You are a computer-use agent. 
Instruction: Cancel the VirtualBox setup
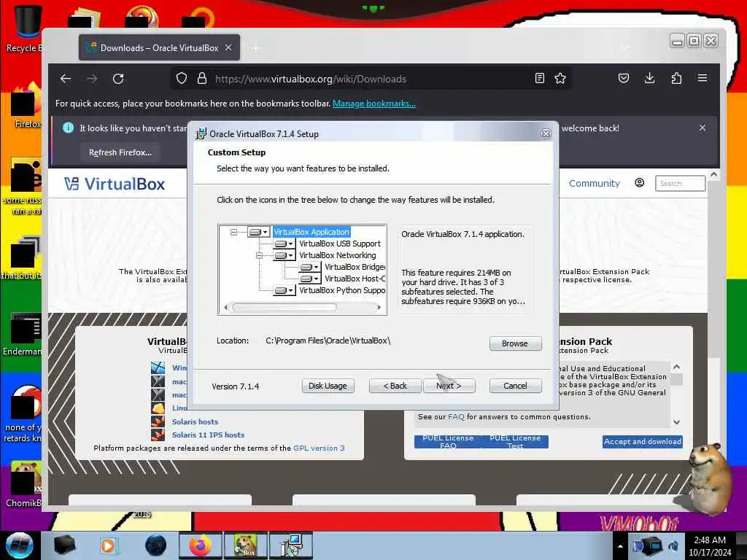515,386
